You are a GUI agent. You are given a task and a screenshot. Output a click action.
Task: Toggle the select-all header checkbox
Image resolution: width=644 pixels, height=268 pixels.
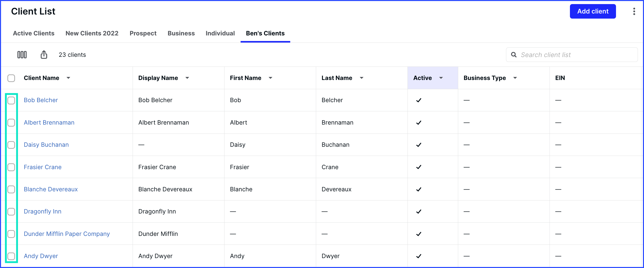coord(11,78)
